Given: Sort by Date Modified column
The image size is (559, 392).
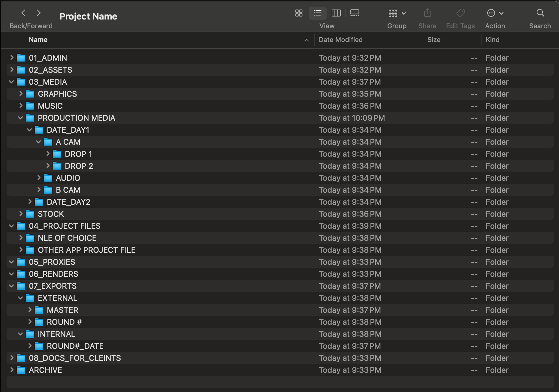Looking at the screenshot, I should click(340, 40).
